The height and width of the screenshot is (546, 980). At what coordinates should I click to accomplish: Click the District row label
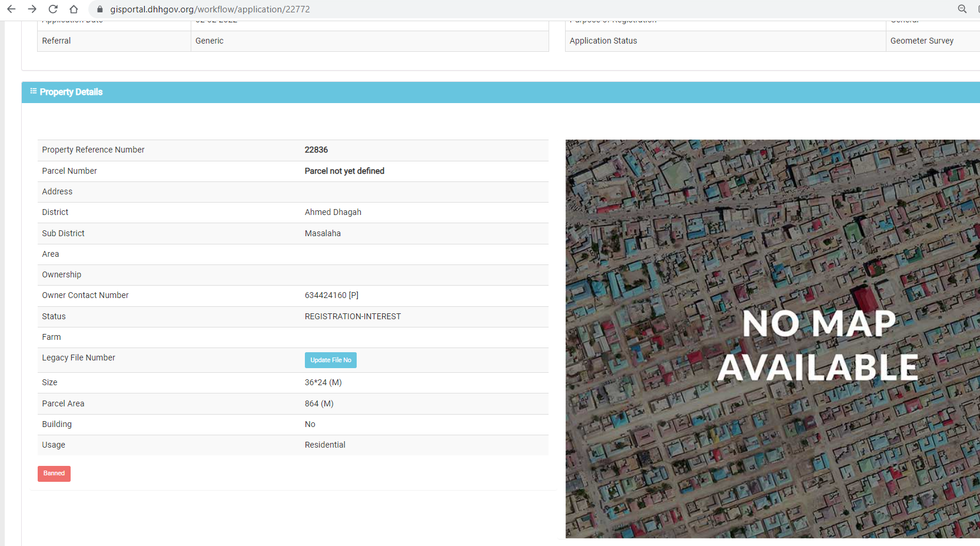click(x=55, y=212)
